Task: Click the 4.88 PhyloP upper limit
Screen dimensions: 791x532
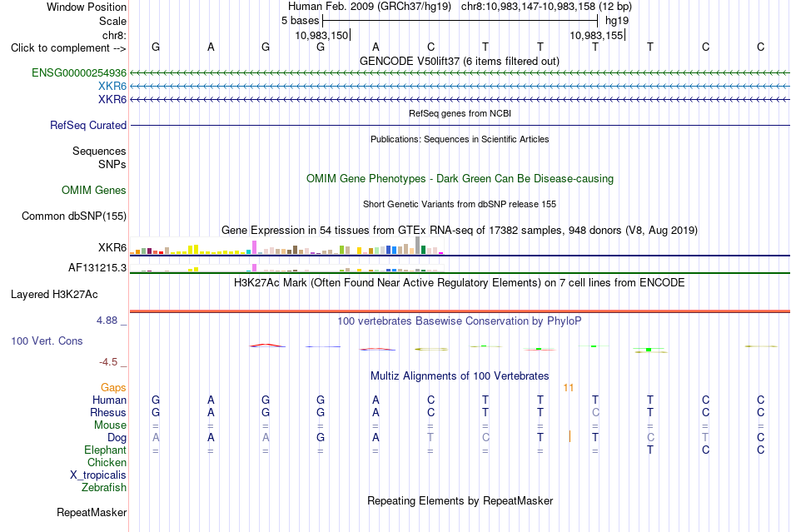Action: click(x=107, y=321)
